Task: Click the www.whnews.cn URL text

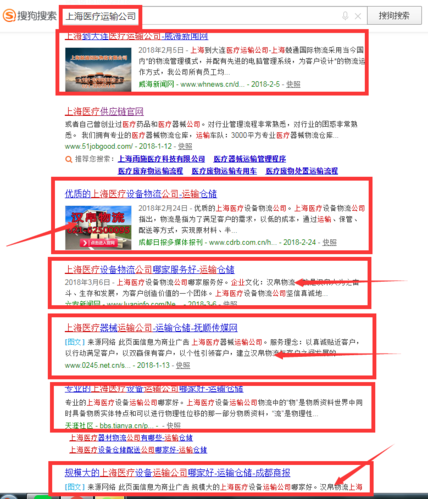Action: coord(212,84)
